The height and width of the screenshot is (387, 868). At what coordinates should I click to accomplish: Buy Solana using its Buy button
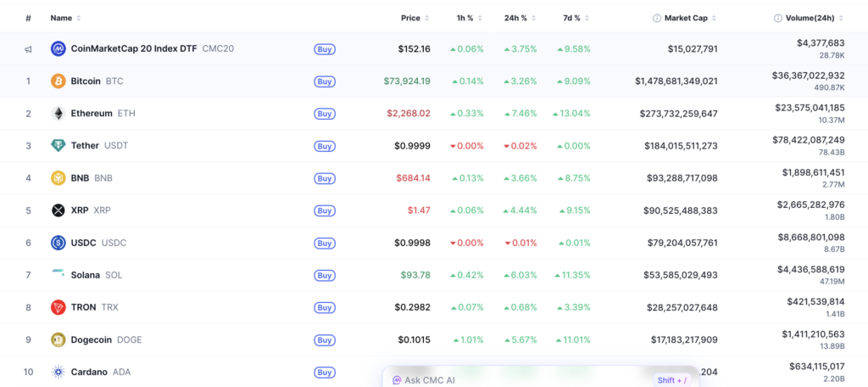(325, 276)
